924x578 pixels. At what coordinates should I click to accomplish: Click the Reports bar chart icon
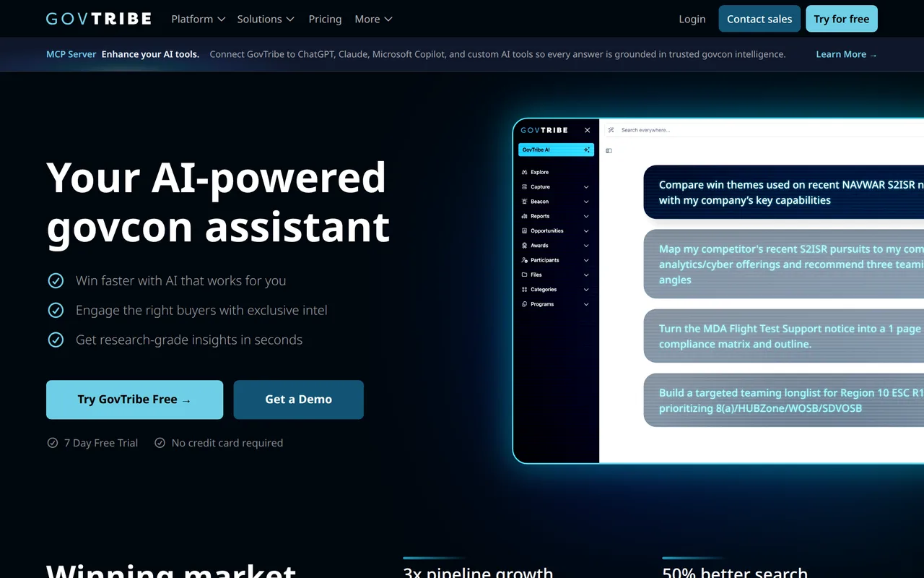(x=524, y=216)
